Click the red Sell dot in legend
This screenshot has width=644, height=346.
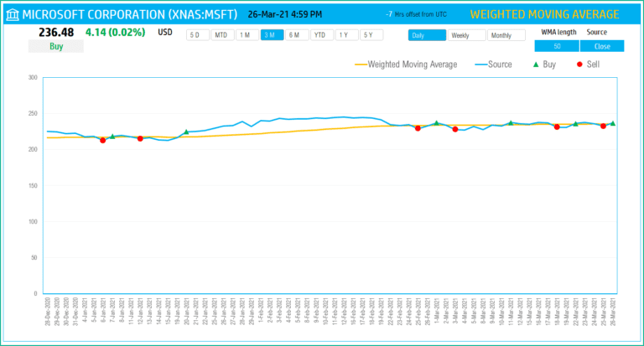579,64
